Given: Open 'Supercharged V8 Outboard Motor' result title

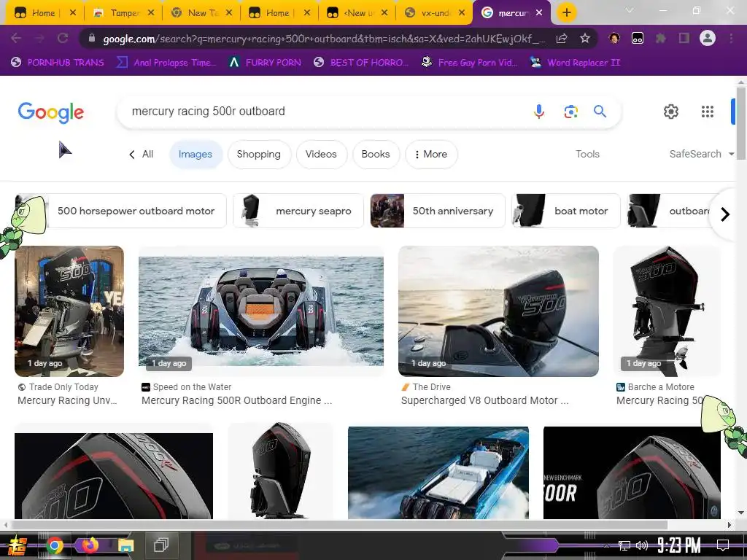Looking at the screenshot, I should (x=484, y=400).
